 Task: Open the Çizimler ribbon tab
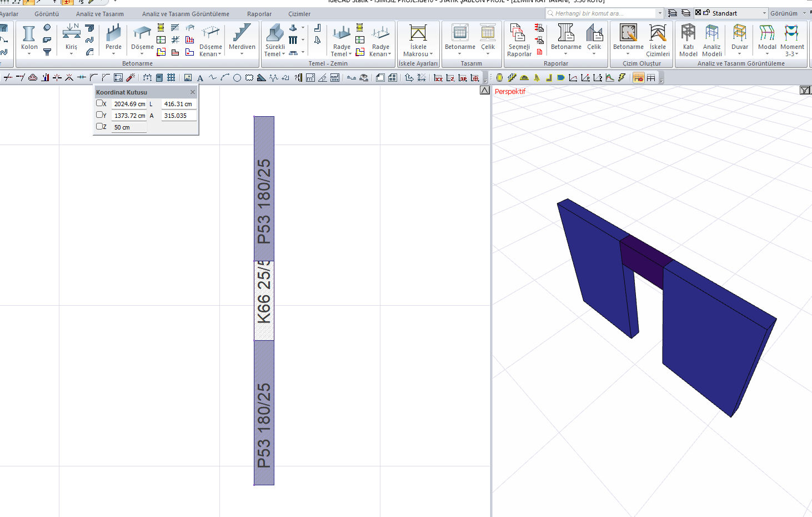pyautogui.click(x=299, y=14)
